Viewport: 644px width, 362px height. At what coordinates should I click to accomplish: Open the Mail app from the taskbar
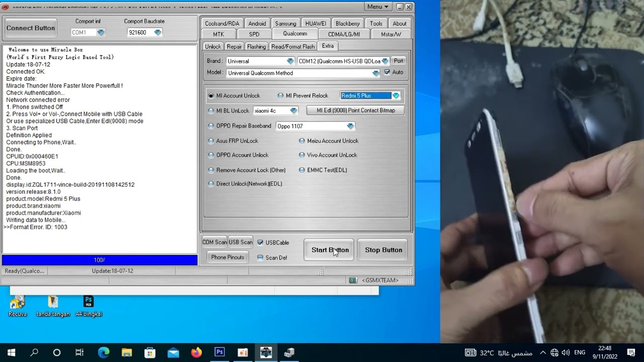coord(173,352)
